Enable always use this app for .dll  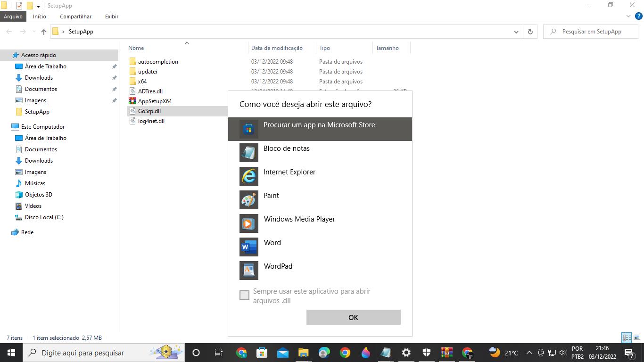(244, 296)
